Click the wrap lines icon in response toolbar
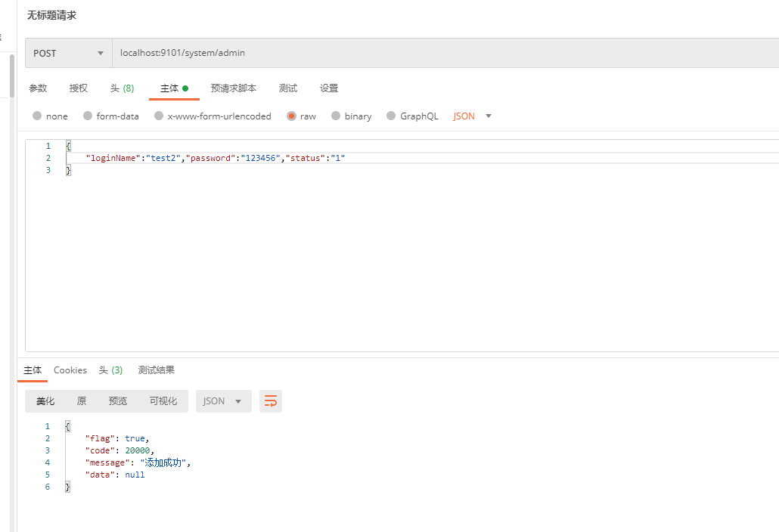The width and height of the screenshot is (779, 532). [x=271, y=401]
